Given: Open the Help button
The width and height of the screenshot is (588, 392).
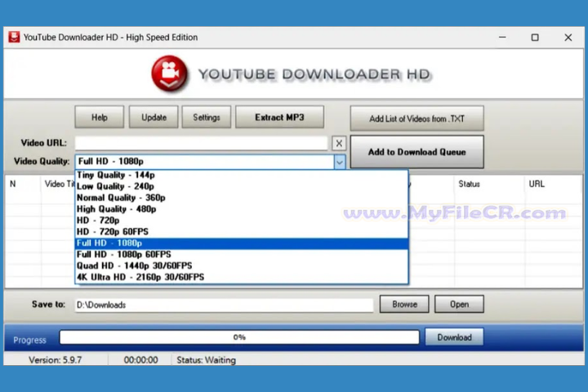Looking at the screenshot, I should 100,118.
